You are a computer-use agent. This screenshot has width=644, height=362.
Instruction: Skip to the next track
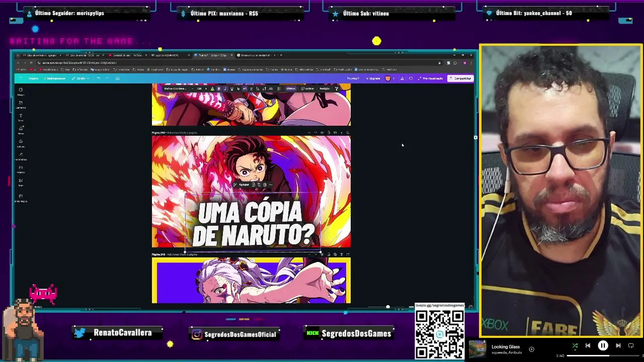[618, 345]
